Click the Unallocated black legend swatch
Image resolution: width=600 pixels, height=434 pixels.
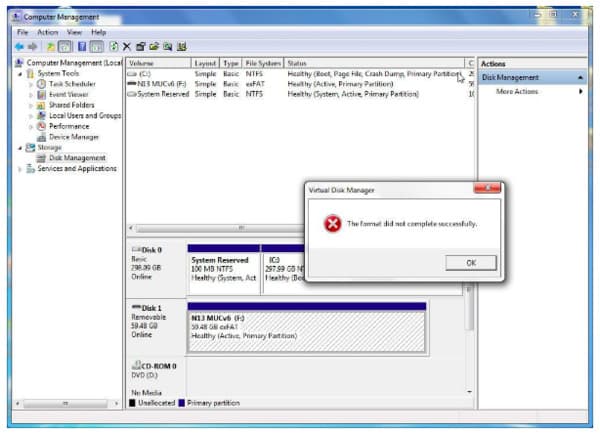coord(132,403)
